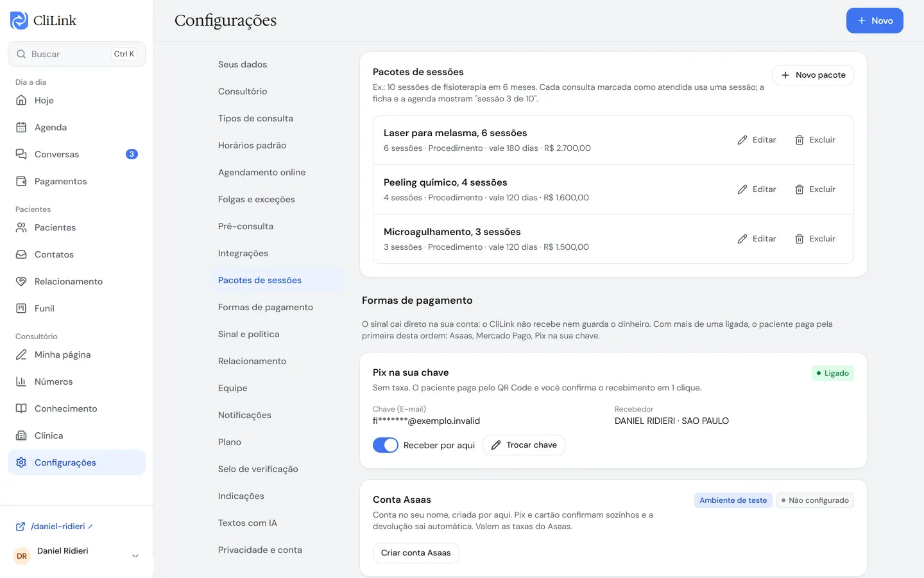Toggle the Receber por aqui switch
924x578 pixels.
(386, 445)
